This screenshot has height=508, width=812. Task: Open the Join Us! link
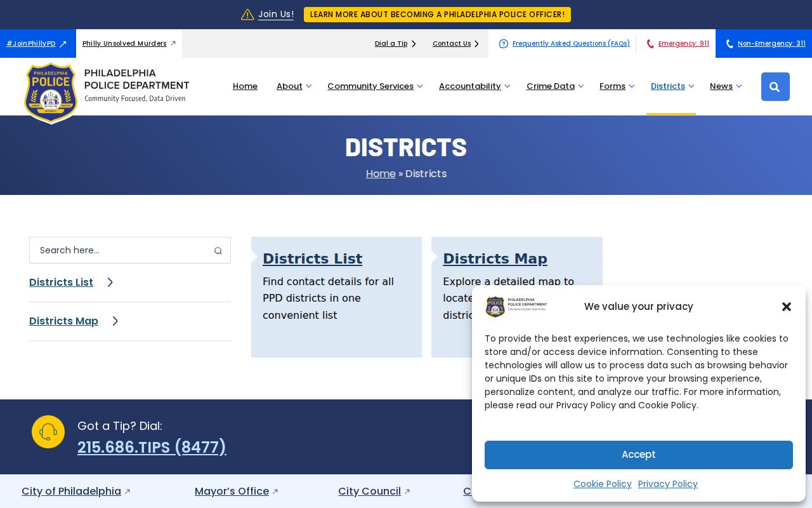276,14
